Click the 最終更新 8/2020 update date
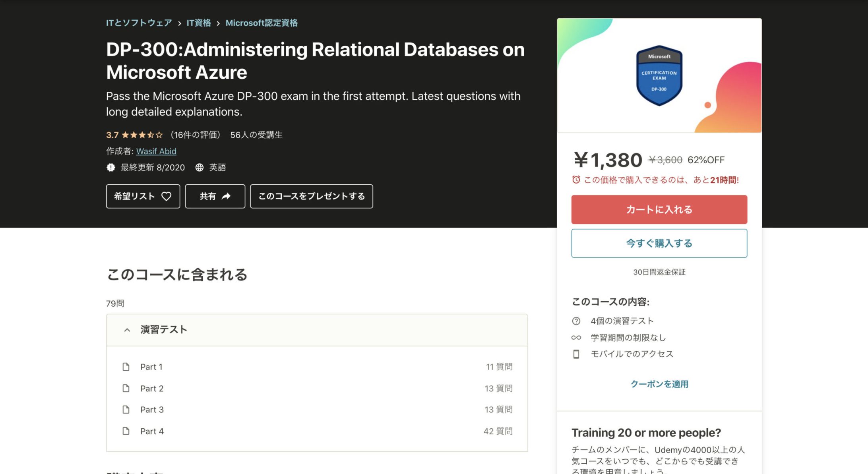 153,168
